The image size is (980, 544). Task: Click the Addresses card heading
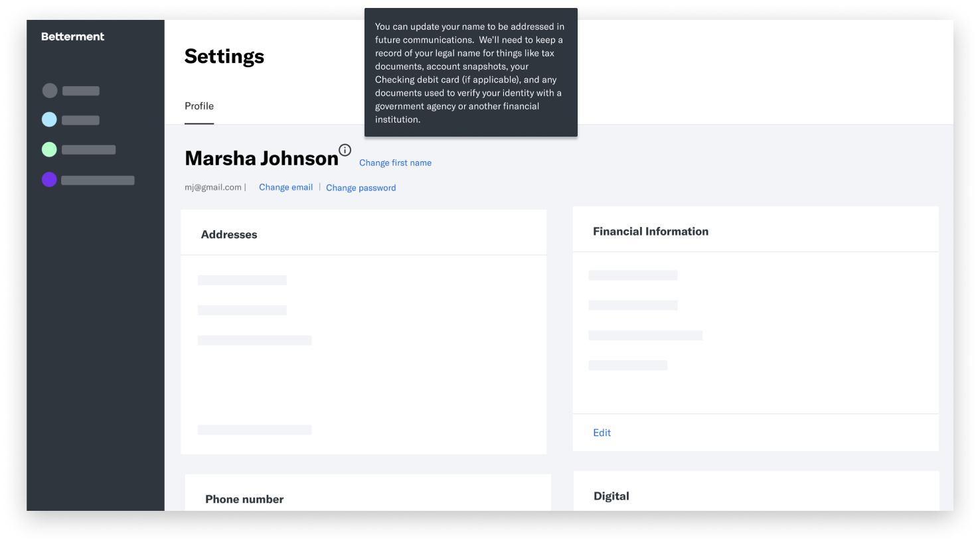[229, 234]
